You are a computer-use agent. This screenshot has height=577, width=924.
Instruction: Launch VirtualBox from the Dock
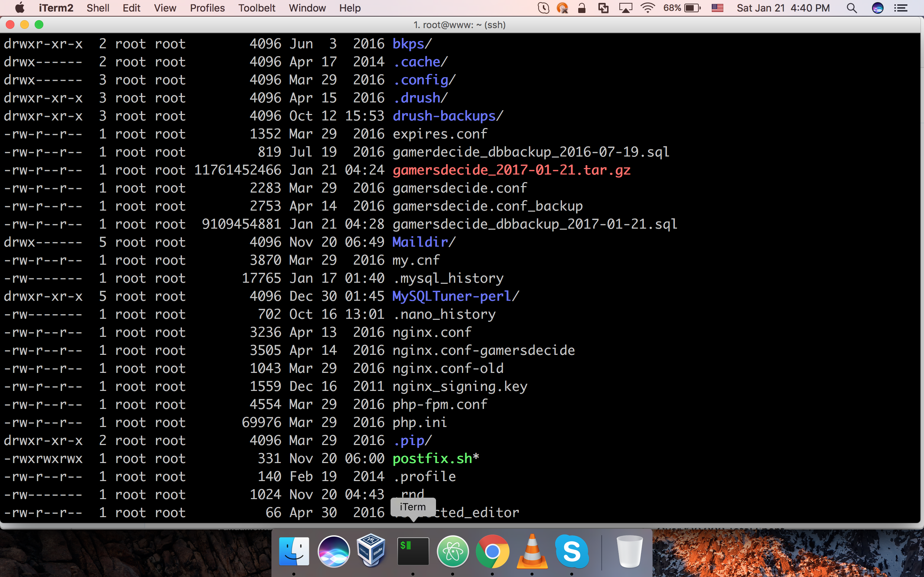tap(372, 551)
